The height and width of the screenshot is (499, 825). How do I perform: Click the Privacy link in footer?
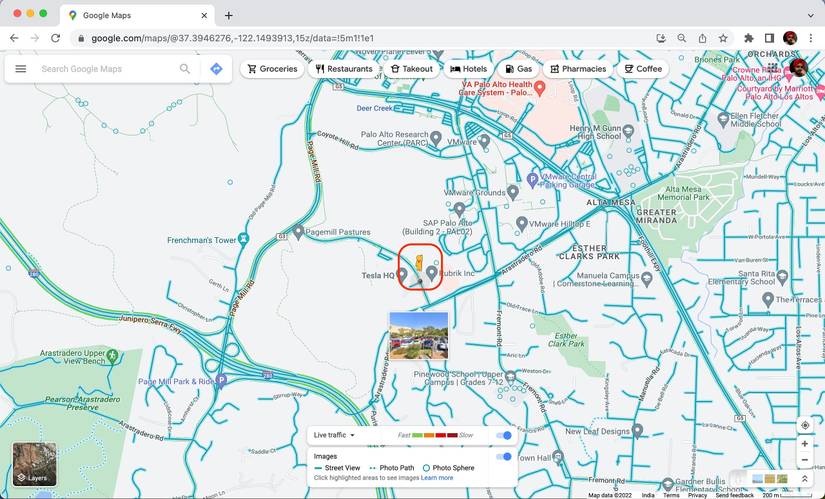click(x=697, y=495)
